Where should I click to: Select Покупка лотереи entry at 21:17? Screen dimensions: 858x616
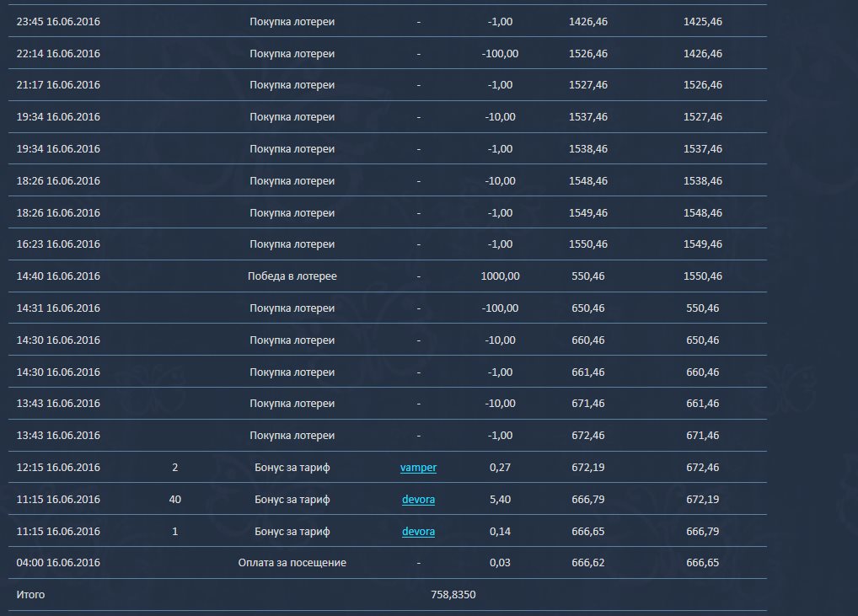(x=292, y=85)
